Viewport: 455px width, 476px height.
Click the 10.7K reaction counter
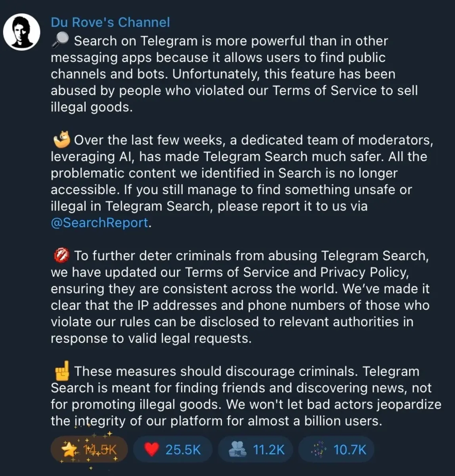pos(350,449)
